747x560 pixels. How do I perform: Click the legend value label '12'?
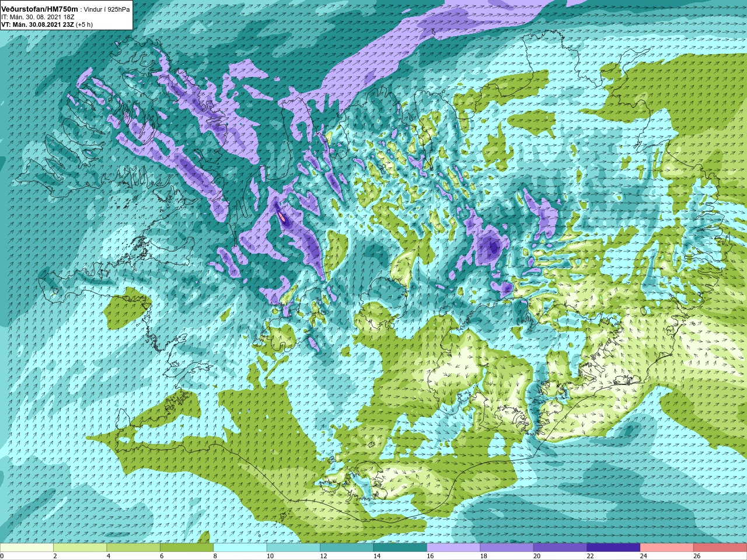click(x=323, y=556)
